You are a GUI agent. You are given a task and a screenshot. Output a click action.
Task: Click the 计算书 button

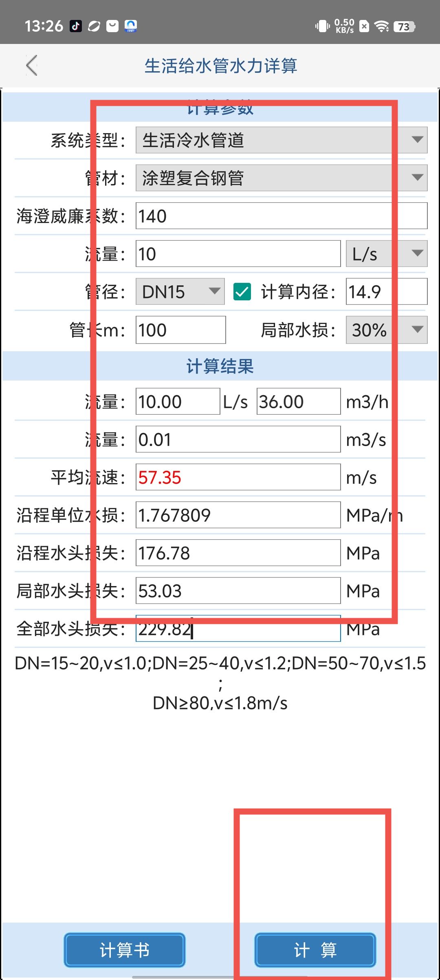[125, 950]
